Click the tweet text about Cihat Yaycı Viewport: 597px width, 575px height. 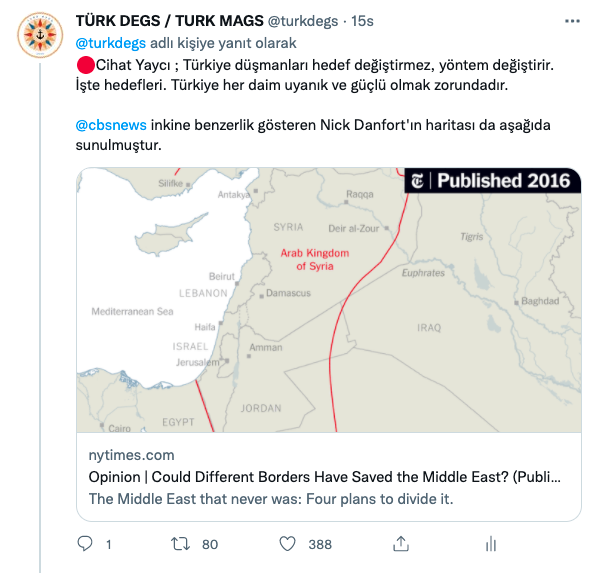(x=314, y=75)
